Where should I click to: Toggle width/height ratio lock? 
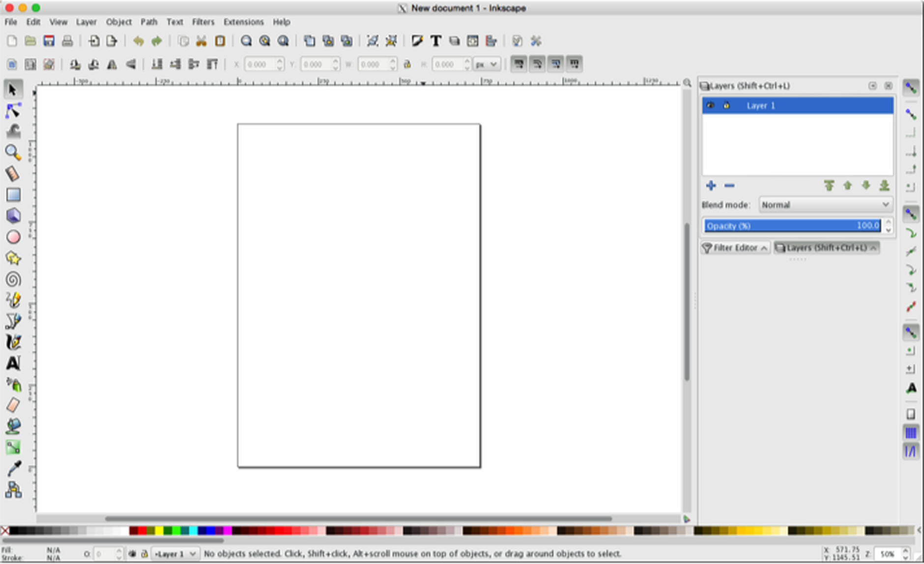pos(407,64)
